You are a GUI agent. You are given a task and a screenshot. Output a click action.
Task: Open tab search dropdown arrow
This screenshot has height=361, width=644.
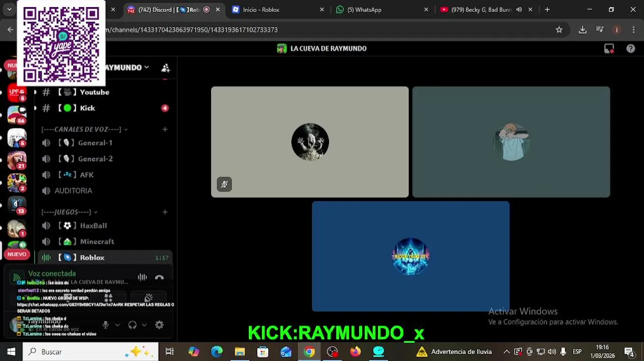(9, 10)
